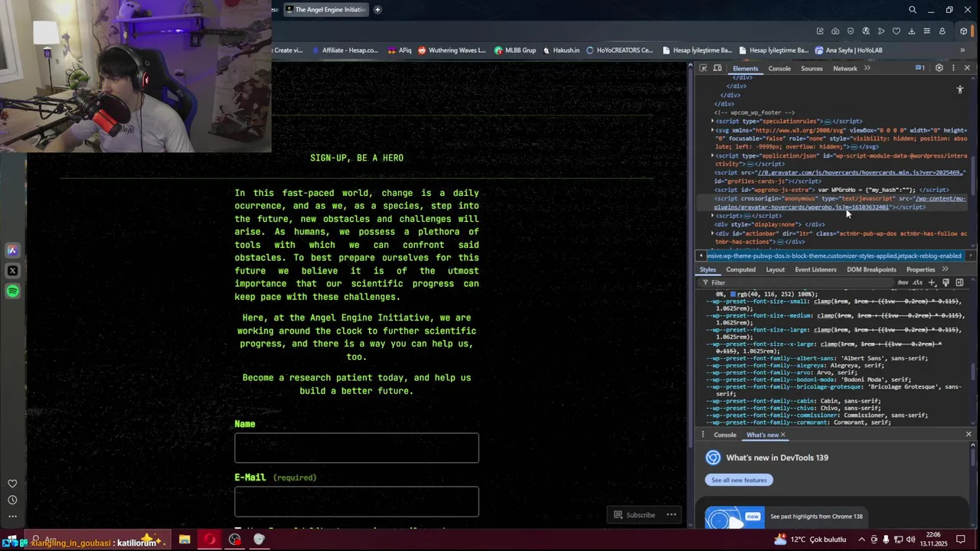Open DevTools settings gear
980x551 pixels.
pyautogui.click(x=939, y=68)
